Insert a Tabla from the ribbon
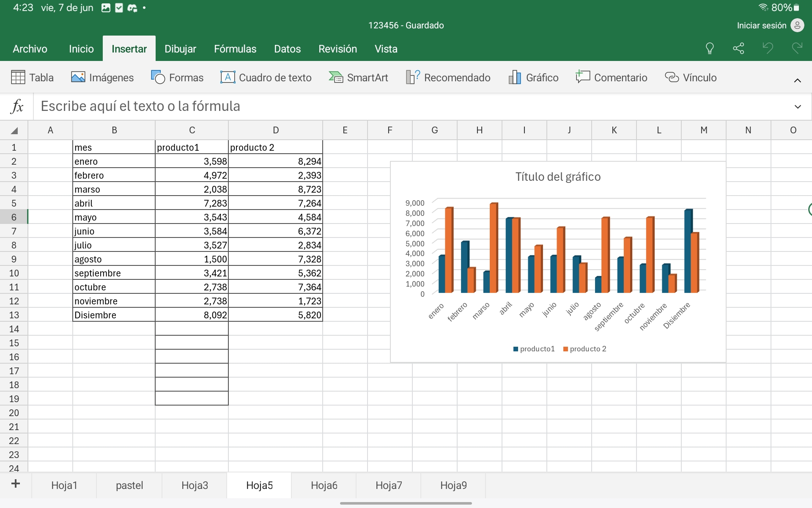 click(x=32, y=77)
